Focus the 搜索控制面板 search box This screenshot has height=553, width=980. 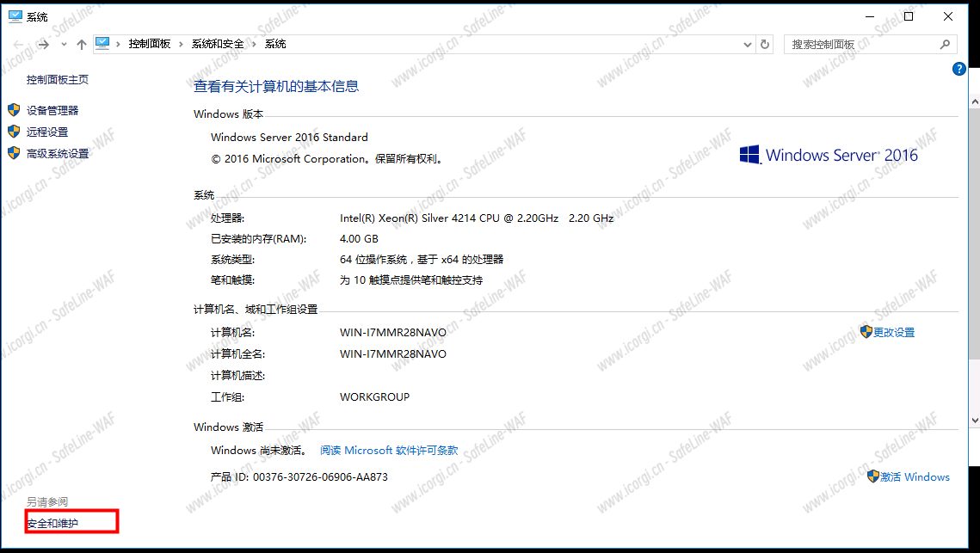click(870, 45)
